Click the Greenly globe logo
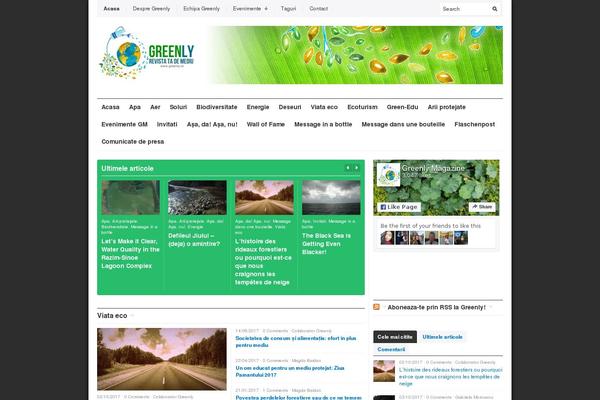The image size is (600, 400). tap(147, 53)
